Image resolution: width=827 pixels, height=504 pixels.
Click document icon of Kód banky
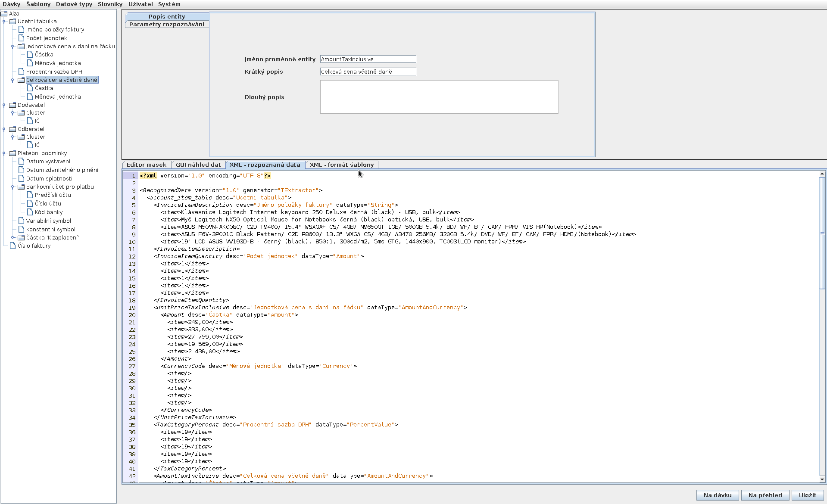click(x=30, y=212)
